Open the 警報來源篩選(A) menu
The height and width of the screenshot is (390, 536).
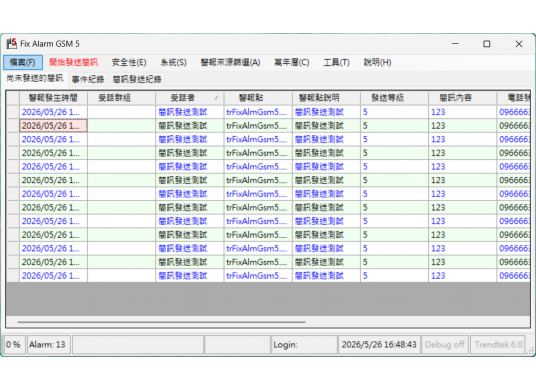[230, 63]
